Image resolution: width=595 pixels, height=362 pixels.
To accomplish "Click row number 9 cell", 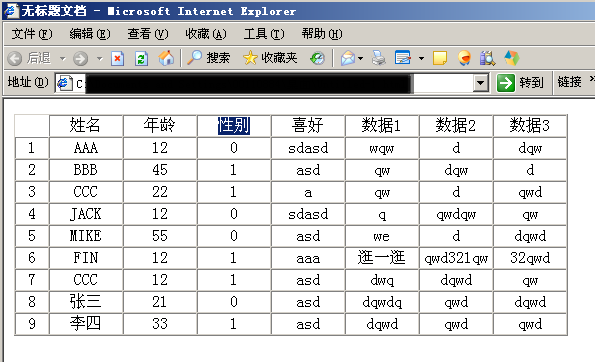I will 32,324.
